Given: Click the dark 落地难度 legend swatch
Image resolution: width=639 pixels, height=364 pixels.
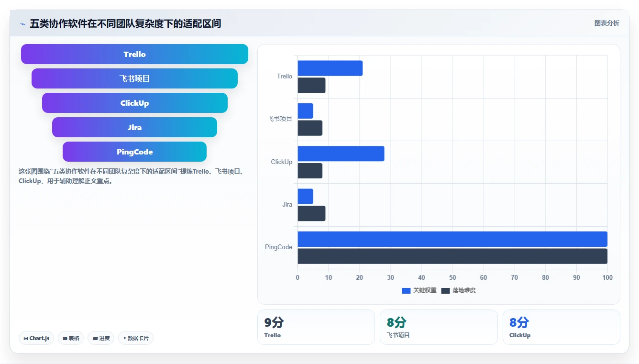Looking at the screenshot, I should click(445, 290).
